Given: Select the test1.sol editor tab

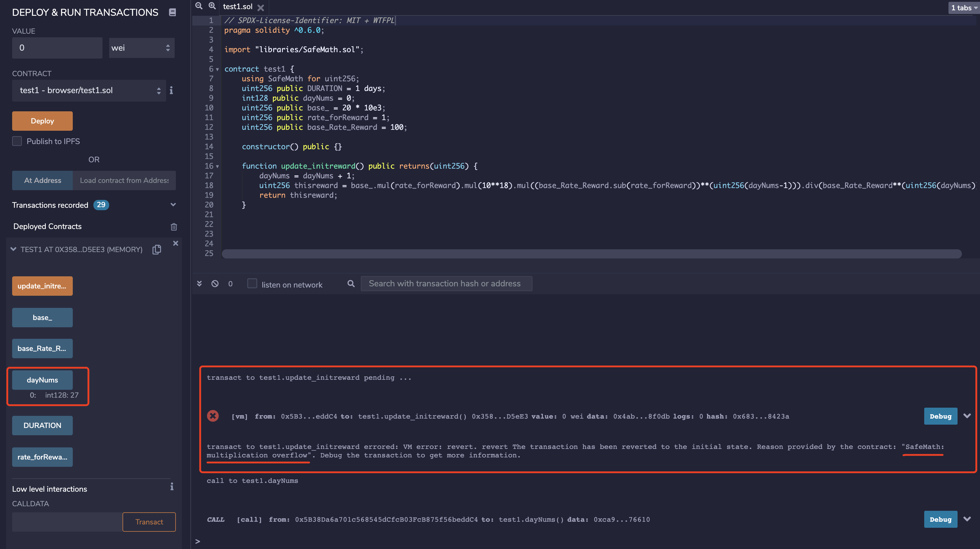Looking at the screenshot, I should point(237,6).
